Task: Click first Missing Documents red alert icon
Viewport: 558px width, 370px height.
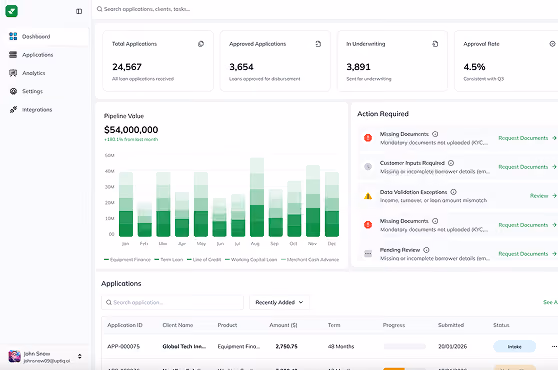Action: (x=368, y=138)
